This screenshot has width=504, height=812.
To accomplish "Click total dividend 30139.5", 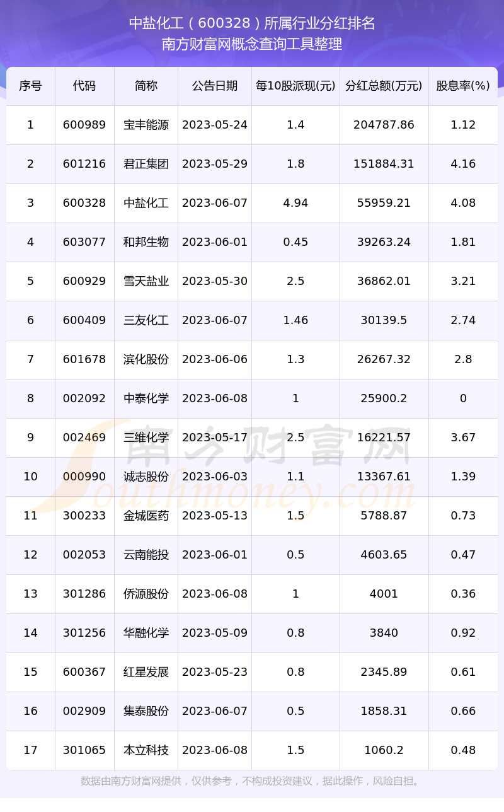I will tap(384, 320).
